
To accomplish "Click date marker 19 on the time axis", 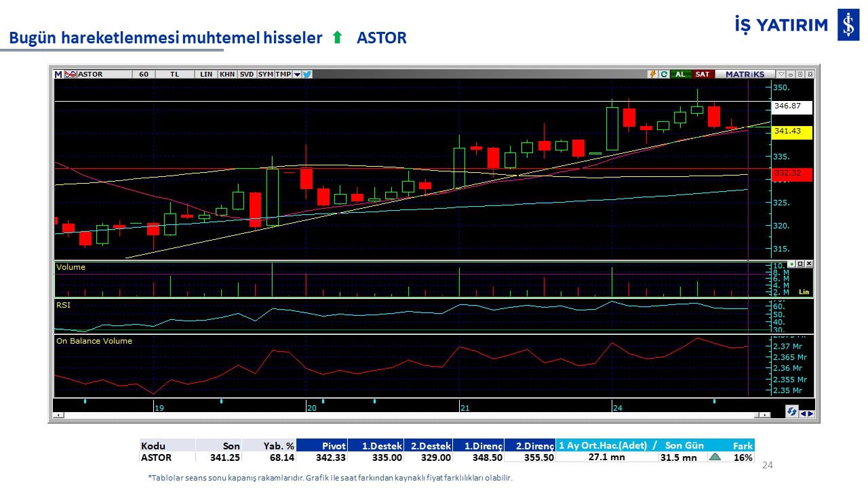I will (x=159, y=408).
